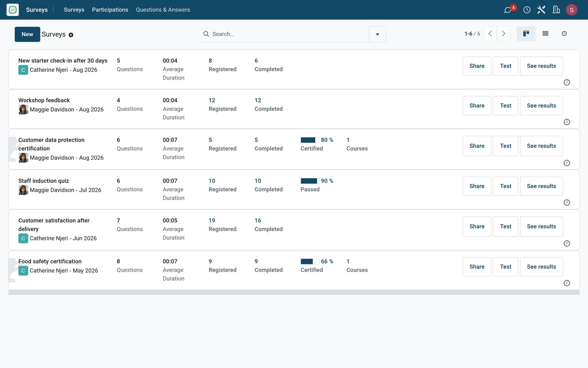Open the Surveys menu item
The width and height of the screenshot is (588, 368).
coord(74,10)
